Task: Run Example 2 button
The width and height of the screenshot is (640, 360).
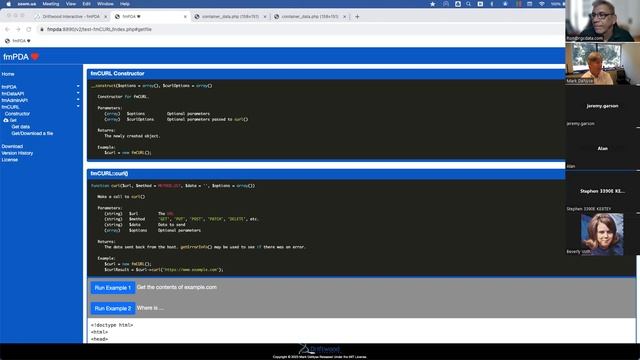Action: [113, 308]
